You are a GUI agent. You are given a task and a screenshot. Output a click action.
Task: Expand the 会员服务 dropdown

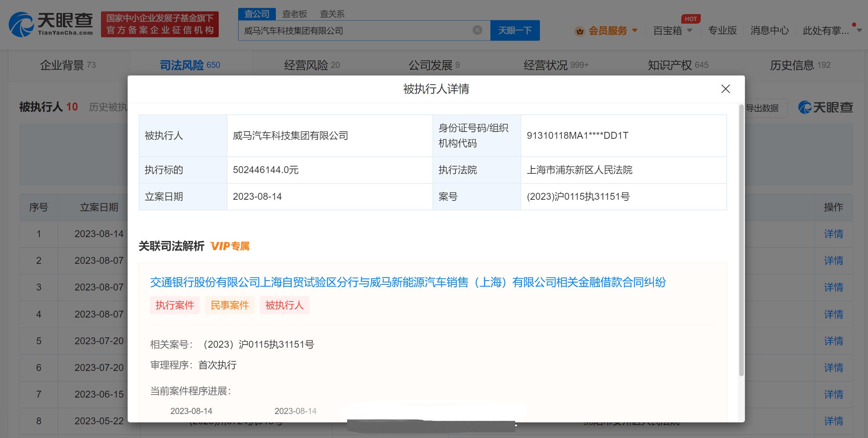635,30
